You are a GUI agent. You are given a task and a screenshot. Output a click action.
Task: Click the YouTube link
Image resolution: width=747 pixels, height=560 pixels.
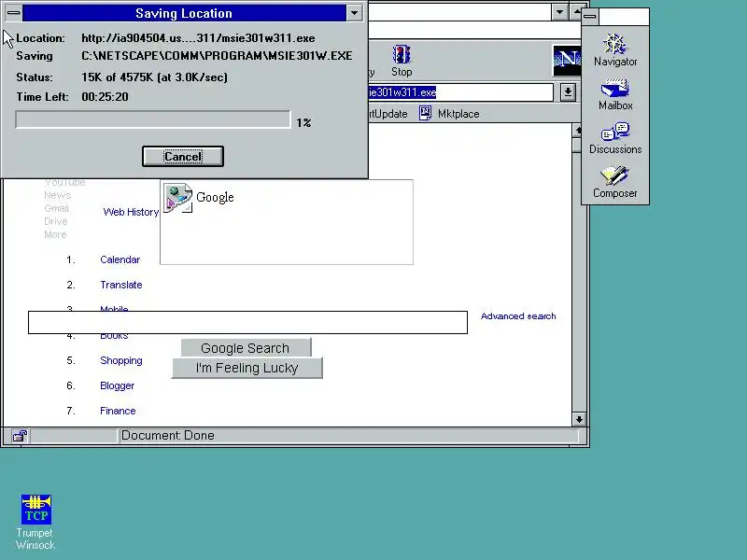(x=64, y=182)
